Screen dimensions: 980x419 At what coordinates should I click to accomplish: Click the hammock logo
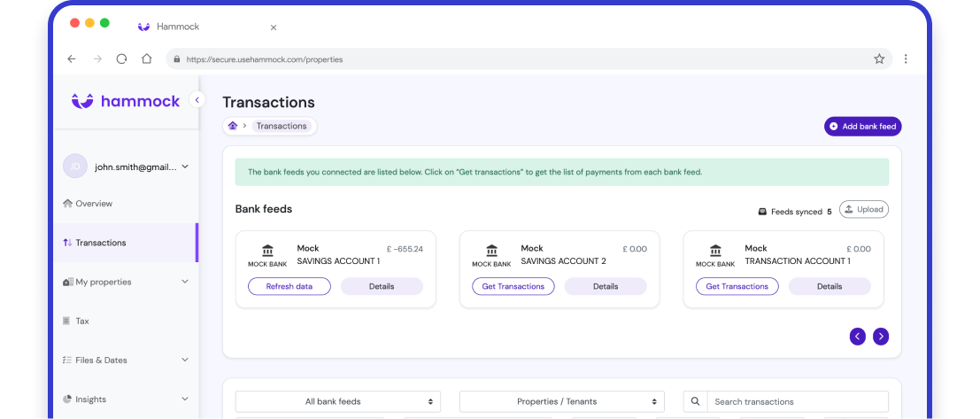126,101
